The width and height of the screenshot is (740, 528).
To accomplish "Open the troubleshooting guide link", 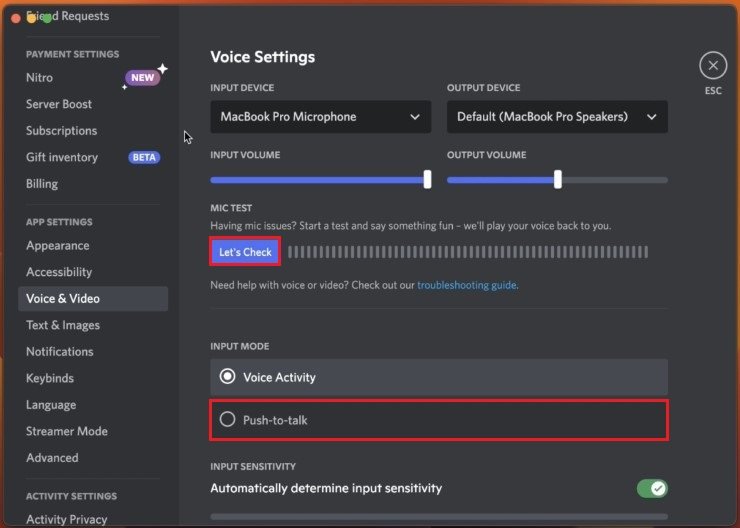I will coord(467,285).
